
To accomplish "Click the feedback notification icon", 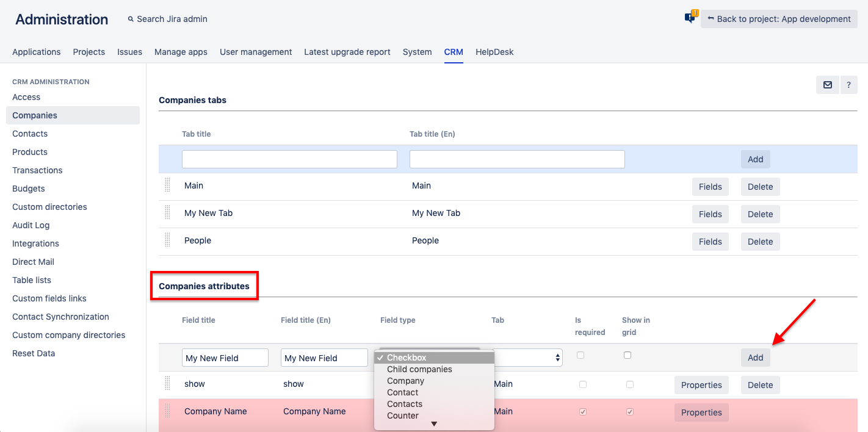I will (x=690, y=18).
